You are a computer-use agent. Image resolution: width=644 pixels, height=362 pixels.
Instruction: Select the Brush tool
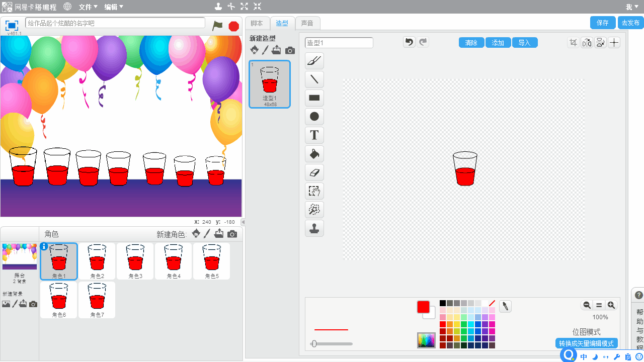(x=314, y=61)
